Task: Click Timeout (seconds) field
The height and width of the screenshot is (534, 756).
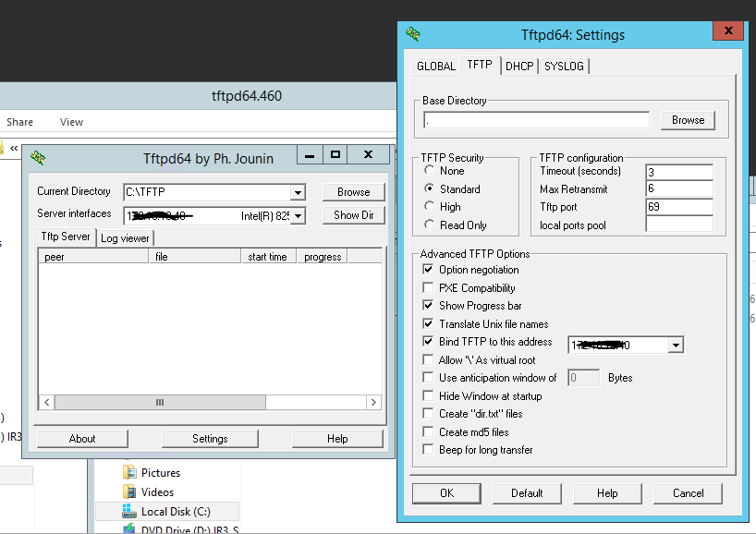Action: pos(679,172)
